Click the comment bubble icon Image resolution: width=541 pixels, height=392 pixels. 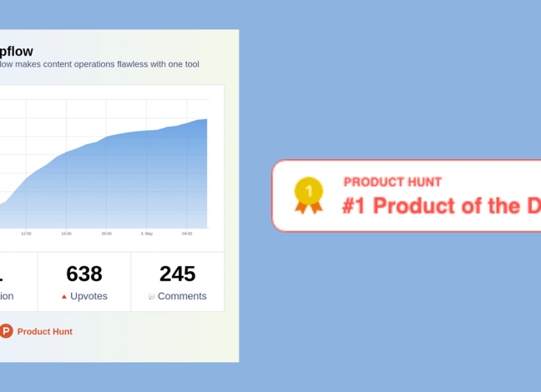coord(151,296)
